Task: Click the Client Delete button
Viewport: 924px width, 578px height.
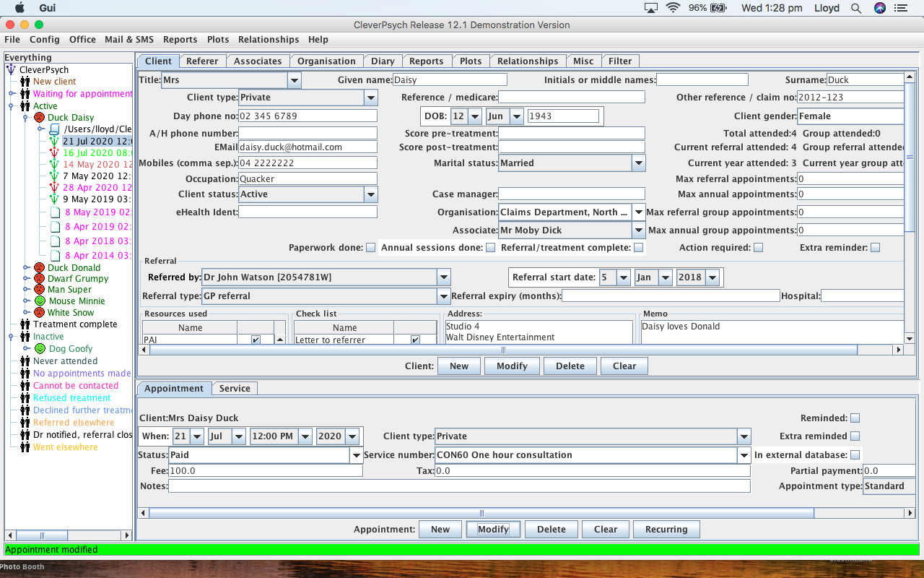Action: tap(570, 366)
